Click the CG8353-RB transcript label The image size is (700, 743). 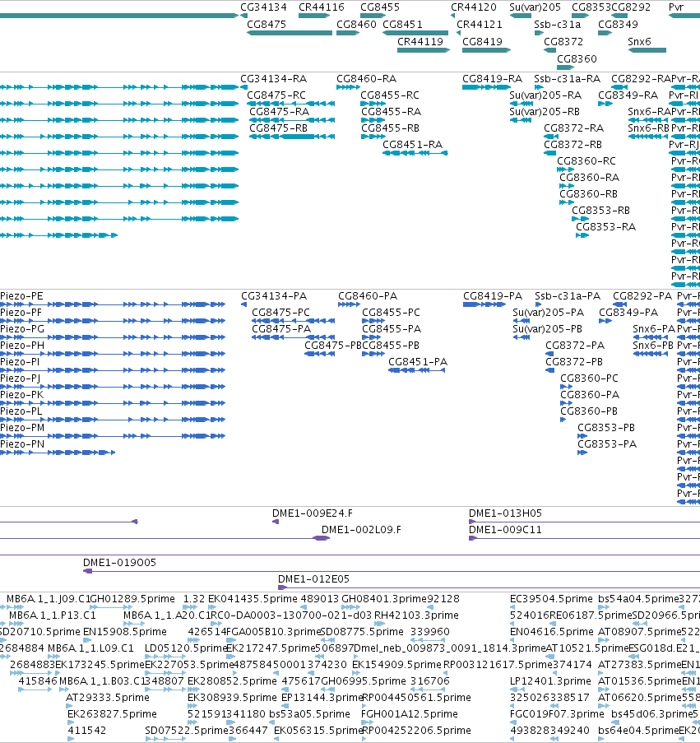600,211
